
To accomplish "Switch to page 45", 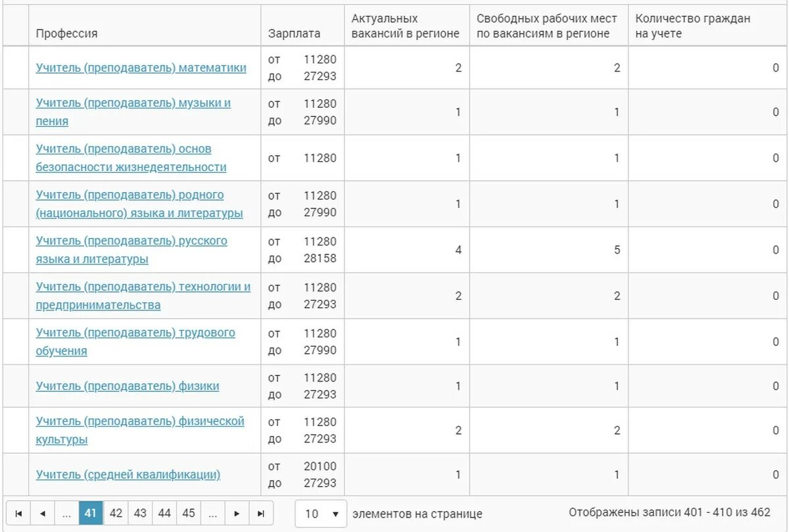I will [x=189, y=514].
